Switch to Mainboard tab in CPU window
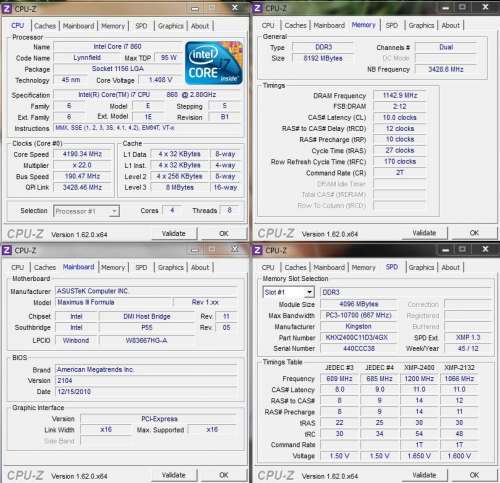Screen dimensions: 500x483 pyautogui.click(x=79, y=26)
